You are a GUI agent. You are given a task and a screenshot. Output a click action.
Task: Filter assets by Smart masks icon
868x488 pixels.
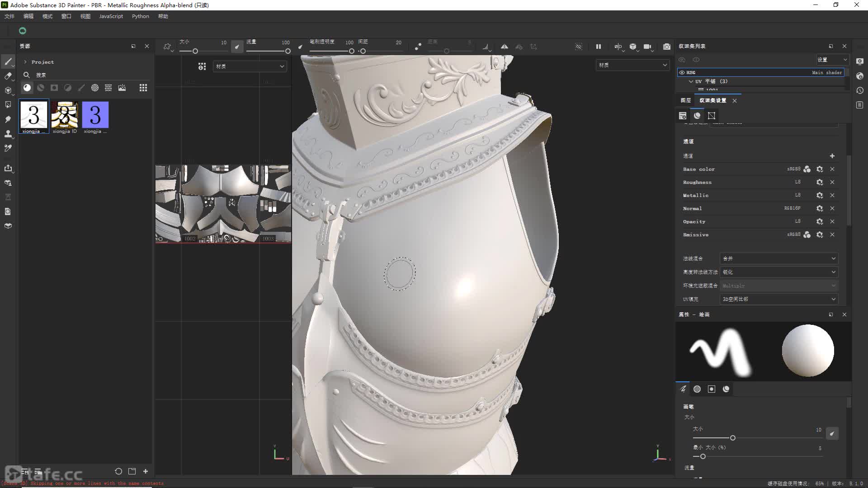click(x=54, y=88)
